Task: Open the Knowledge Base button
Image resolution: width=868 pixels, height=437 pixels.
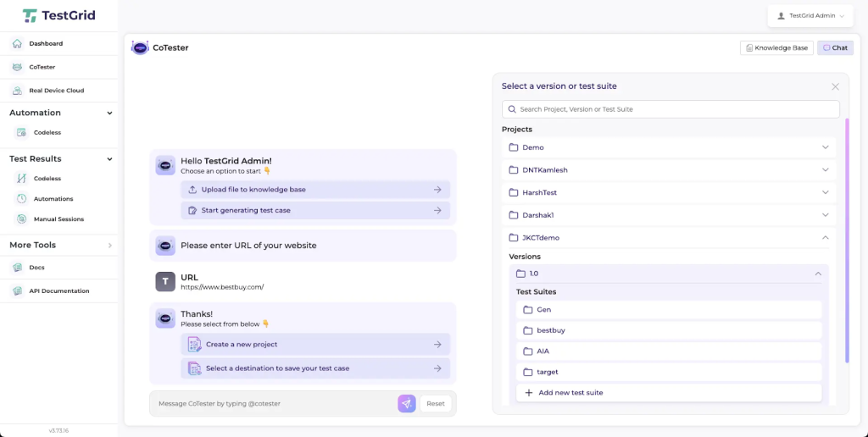Action: point(776,47)
